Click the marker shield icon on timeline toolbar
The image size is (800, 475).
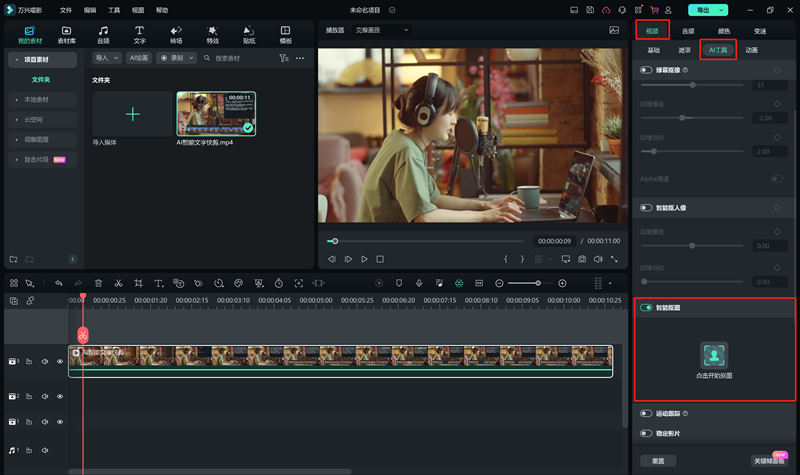399,283
